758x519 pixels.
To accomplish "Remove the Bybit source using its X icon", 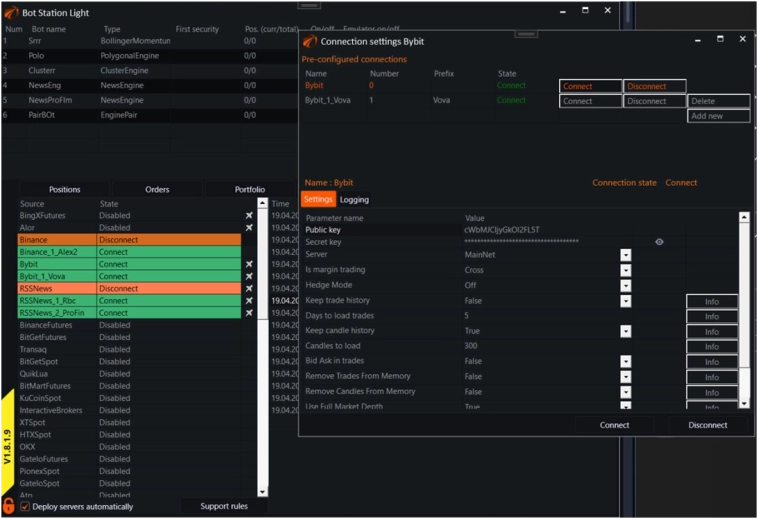I will (x=249, y=264).
